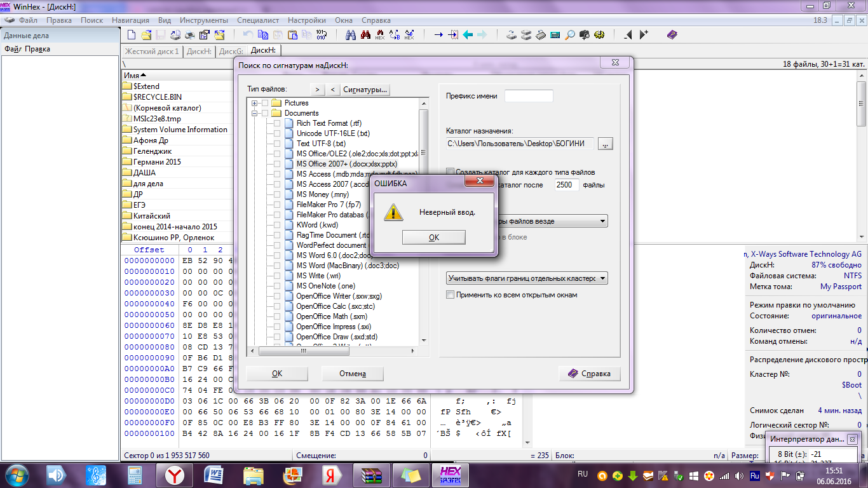Viewport: 868px width, 488px height.
Task: Click the teal Back arrow toolbar icon
Action: (468, 35)
